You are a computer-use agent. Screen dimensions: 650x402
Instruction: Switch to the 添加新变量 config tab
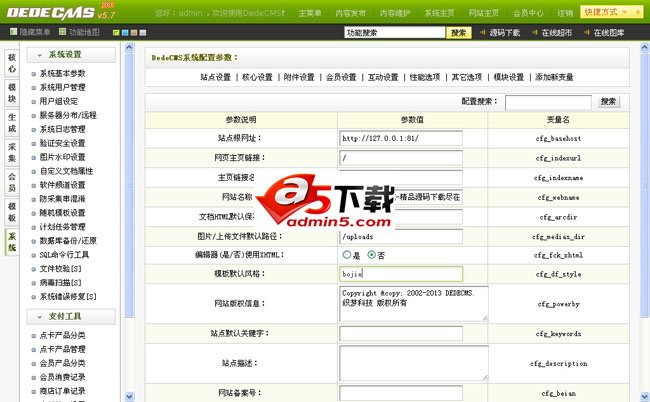(554, 77)
